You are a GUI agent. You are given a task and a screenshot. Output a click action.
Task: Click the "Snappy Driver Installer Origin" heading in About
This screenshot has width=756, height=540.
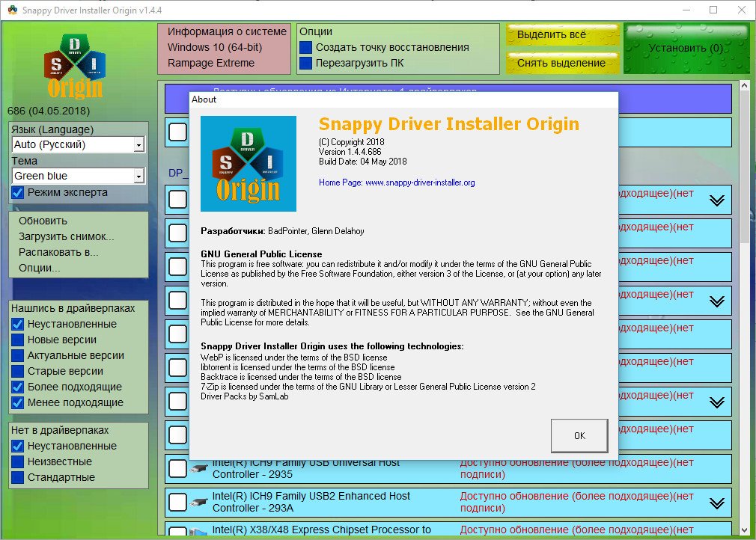click(x=449, y=124)
